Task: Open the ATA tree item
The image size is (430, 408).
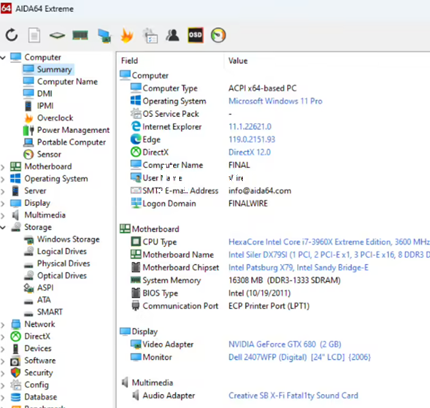Action: 37,300
